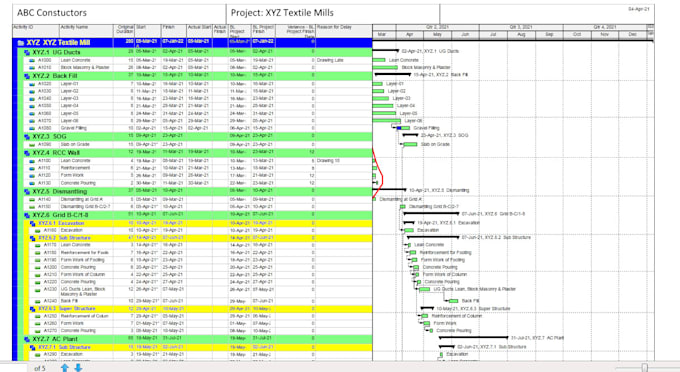The height and width of the screenshot is (372, 680).
Task: Select the XYZ.6.3 Super Structure row label
Action: (66, 309)
